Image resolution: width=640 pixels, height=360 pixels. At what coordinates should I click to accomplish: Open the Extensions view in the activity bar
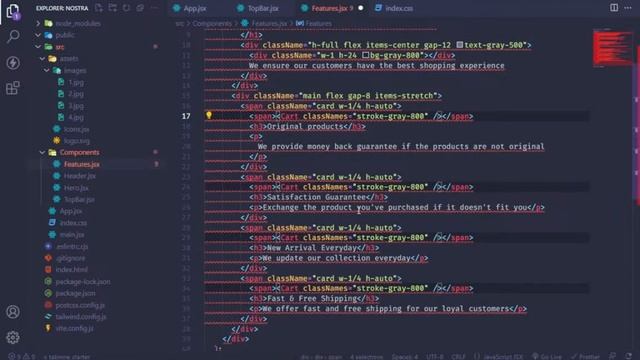coord(13,88)
